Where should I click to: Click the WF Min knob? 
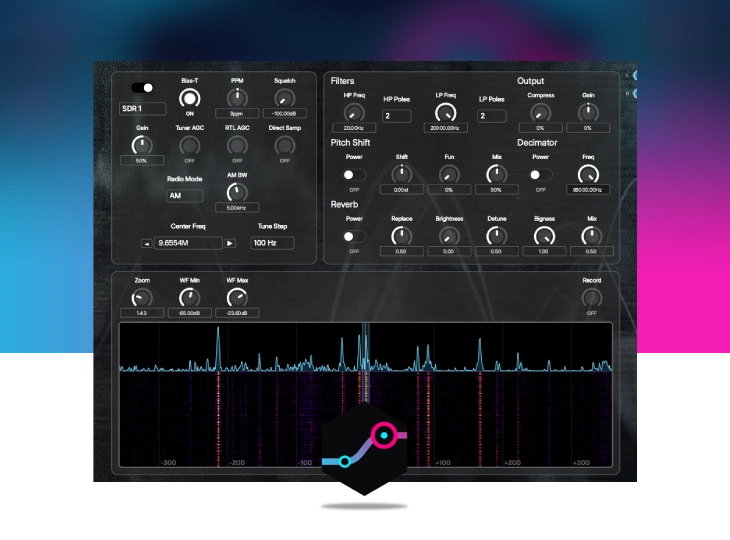[x=189, y=298]
